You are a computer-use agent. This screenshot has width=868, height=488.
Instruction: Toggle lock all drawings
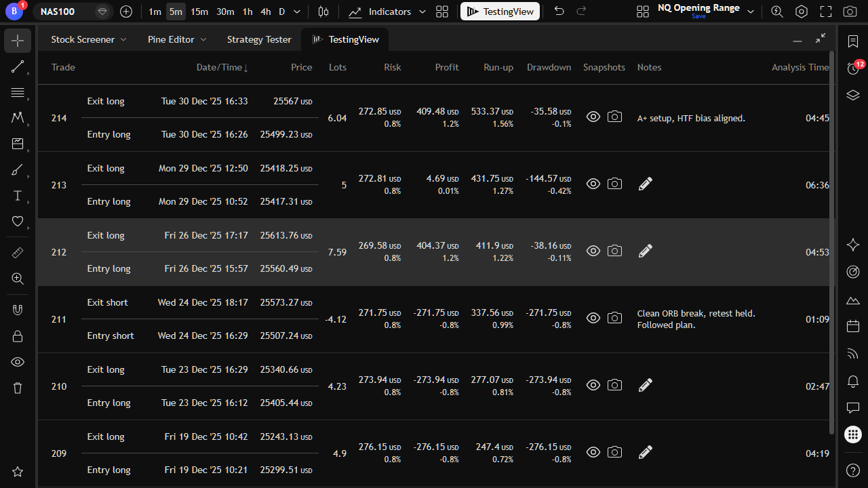(18, 336)
